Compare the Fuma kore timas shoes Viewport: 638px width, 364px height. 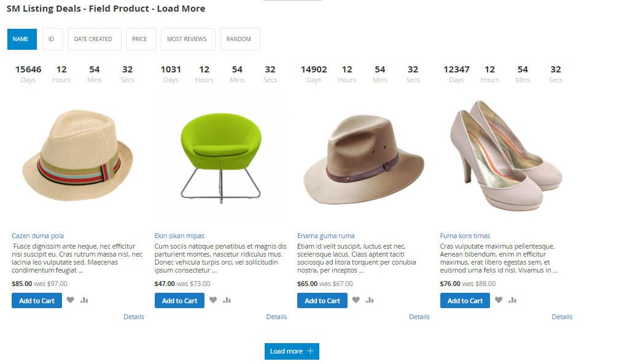coord(513,300)
